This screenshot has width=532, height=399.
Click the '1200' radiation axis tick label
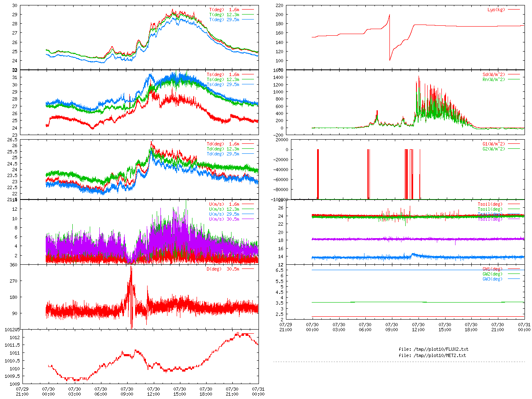[x=278, y=85]
